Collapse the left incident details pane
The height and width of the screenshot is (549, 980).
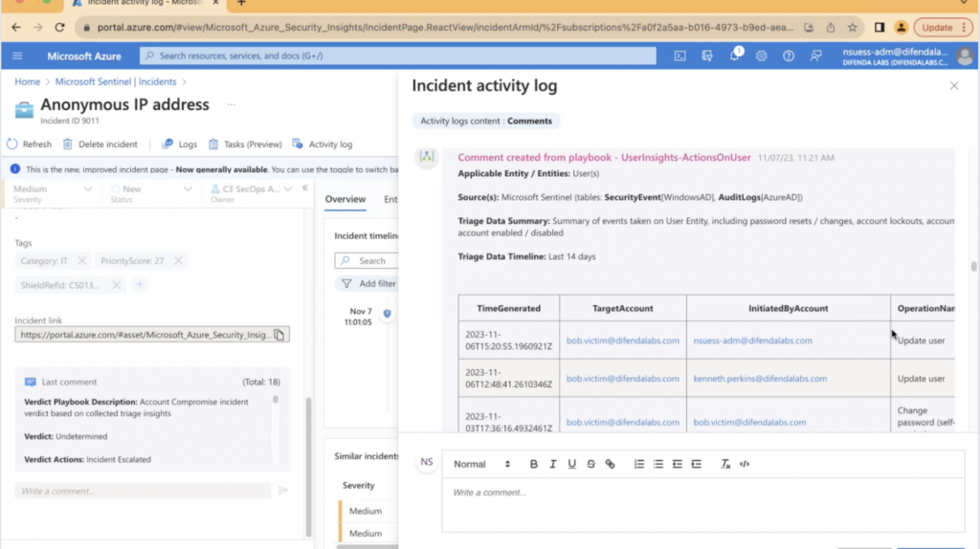[x=305, y=188]
